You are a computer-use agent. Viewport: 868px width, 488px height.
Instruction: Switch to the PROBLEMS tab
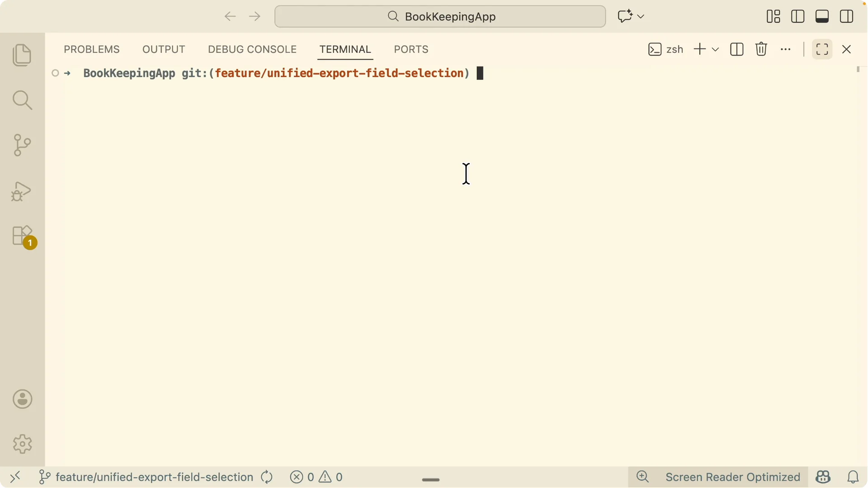click(92, 49)
